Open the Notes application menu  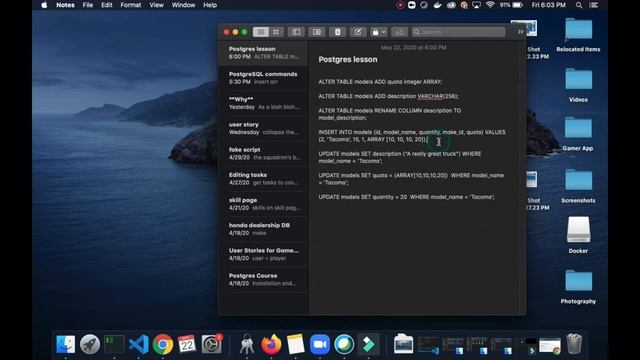tap(65, 5)
